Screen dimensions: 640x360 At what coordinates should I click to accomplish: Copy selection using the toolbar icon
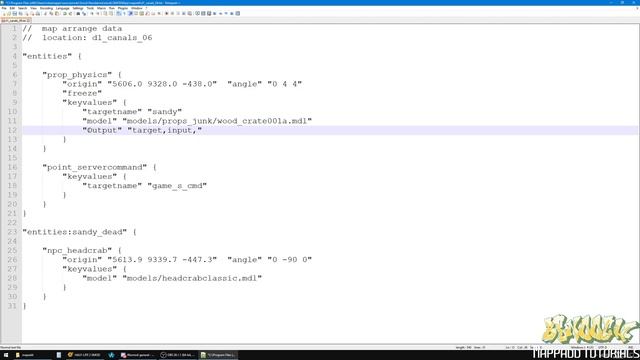[x=51, y=13]
